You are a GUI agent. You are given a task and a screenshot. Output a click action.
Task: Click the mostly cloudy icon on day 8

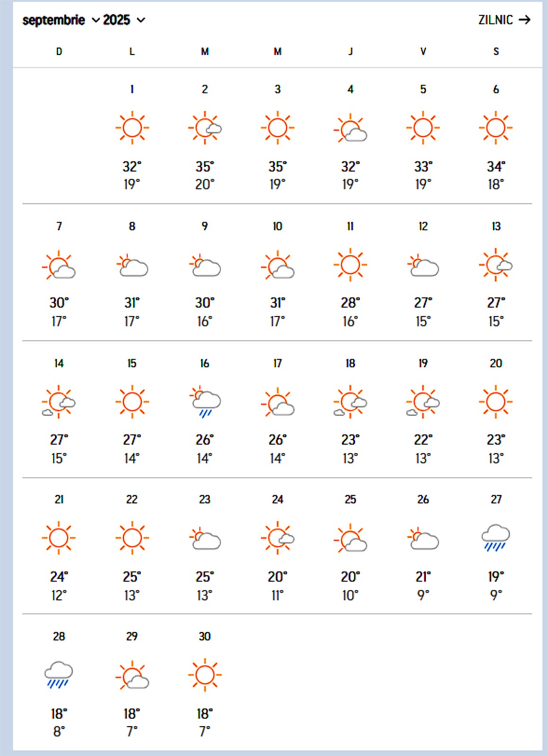(132, 266)
